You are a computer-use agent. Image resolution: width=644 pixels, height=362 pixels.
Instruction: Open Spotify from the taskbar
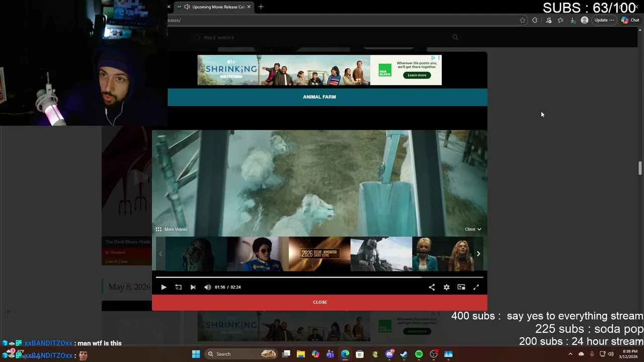(419, 354)
